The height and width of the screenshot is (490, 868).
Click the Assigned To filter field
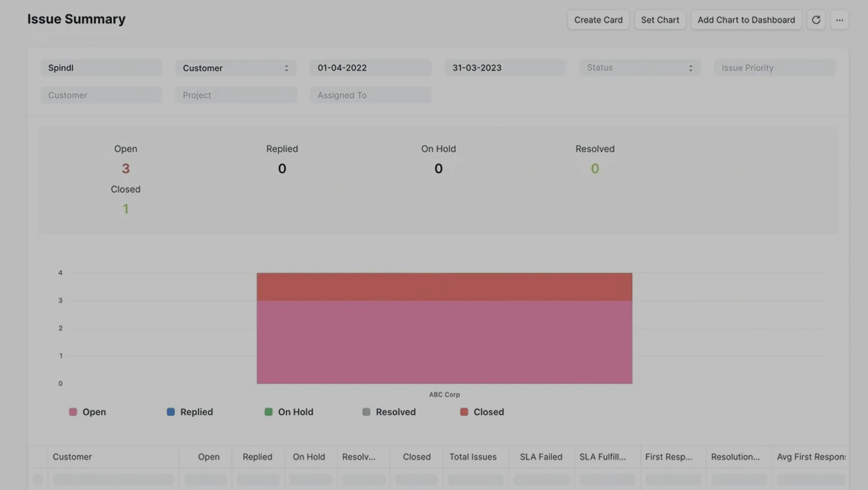coord(370,95)
